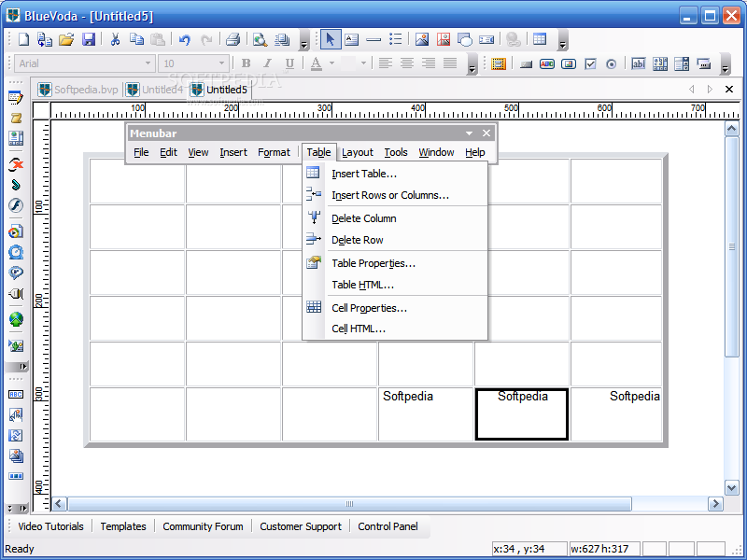
Task: Click the Open folder icon
Action: [x=66, y=39]
